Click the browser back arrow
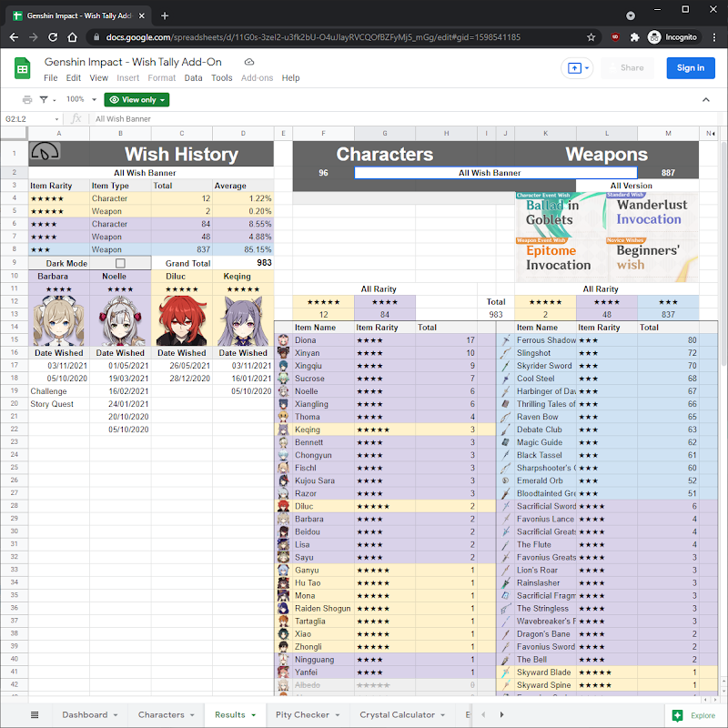728x728 pixels. 14,37
